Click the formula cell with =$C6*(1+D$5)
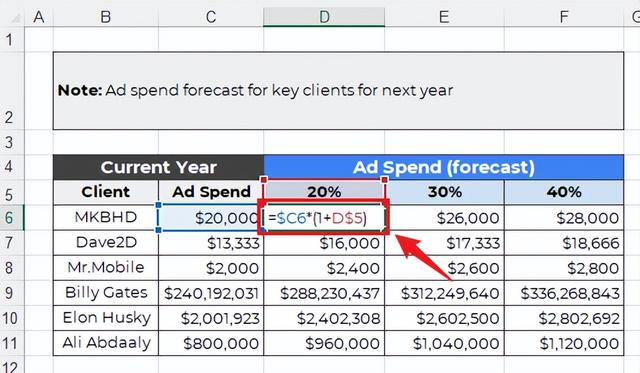Image resolution: width=640 pixels, height=373 pixels. tap(324, 218)
